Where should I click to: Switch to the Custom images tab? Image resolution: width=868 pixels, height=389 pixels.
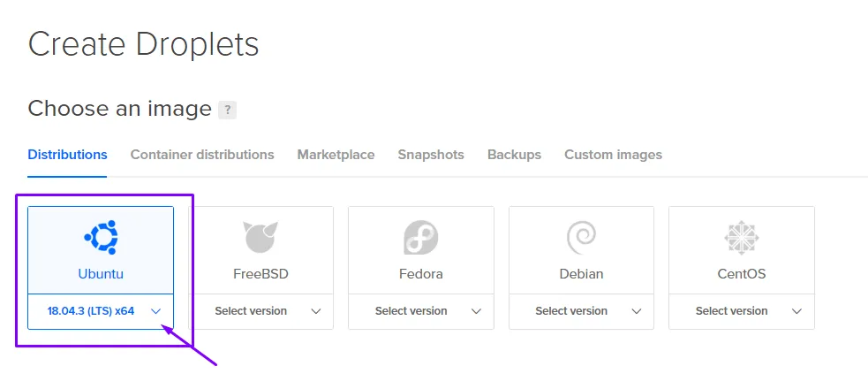(x=614, y=155)
